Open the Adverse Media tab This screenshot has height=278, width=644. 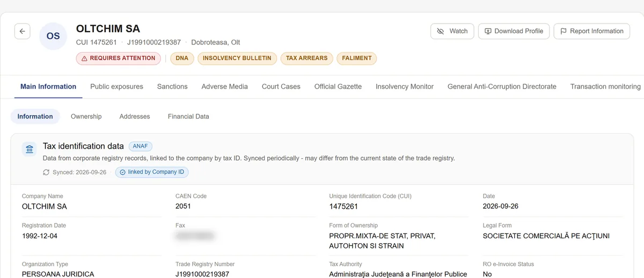(x=225, y=86)
